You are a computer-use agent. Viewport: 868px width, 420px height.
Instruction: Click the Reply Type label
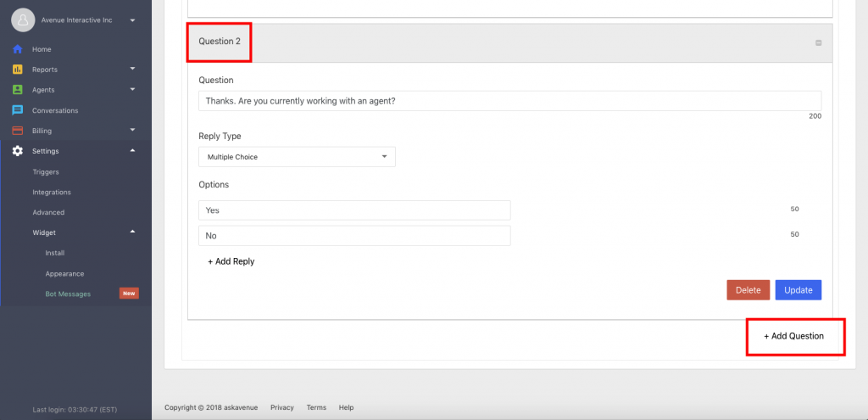click(220, 137)
